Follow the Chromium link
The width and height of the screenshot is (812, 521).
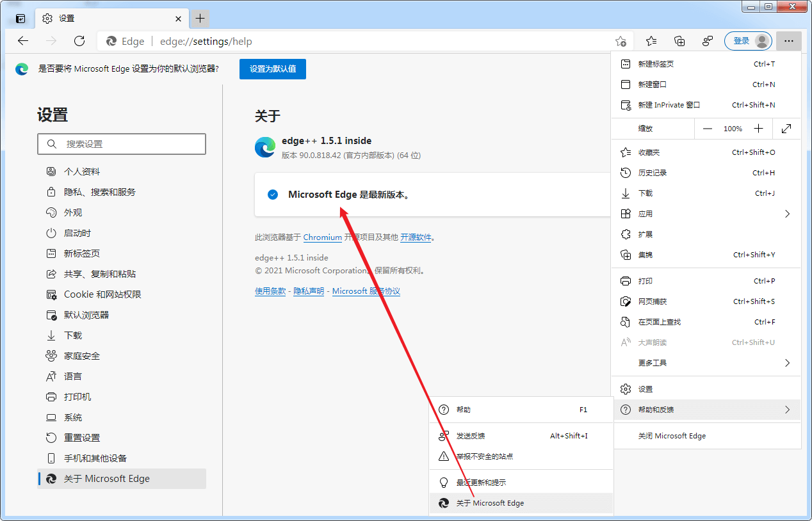[x=323, y=237]
